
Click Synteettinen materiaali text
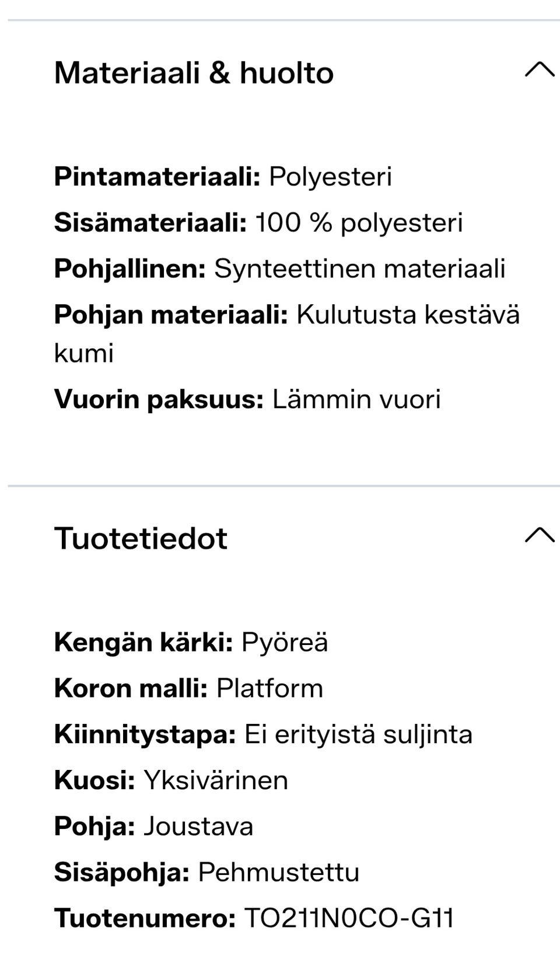click(x=360, y=269)
